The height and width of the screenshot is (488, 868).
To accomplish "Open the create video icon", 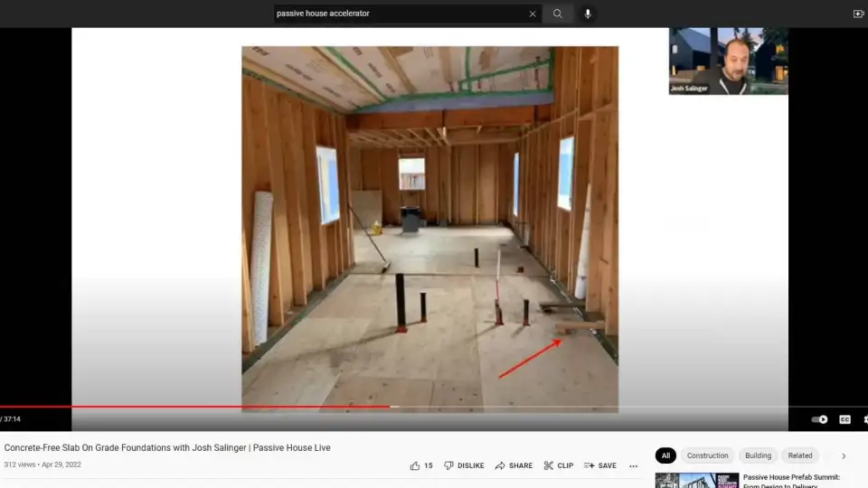I will pyautogui.click(x=858, y=14).
